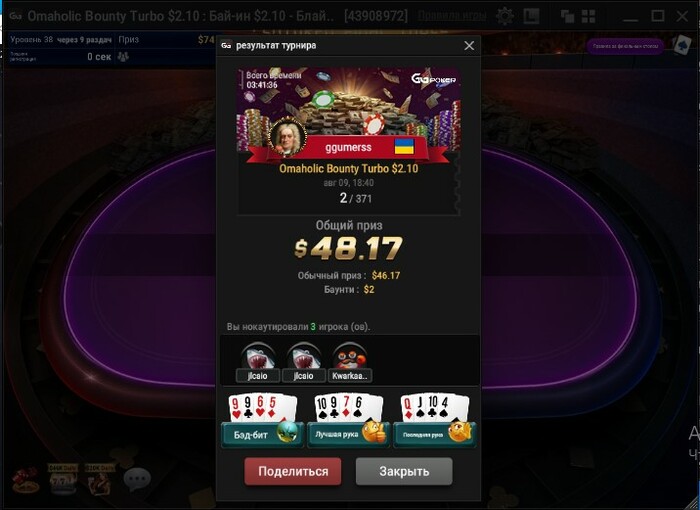Image resolution: width=700 pixels, height=510 pixels.
Task: Click the gray Закрыть button
Action: 404,471
